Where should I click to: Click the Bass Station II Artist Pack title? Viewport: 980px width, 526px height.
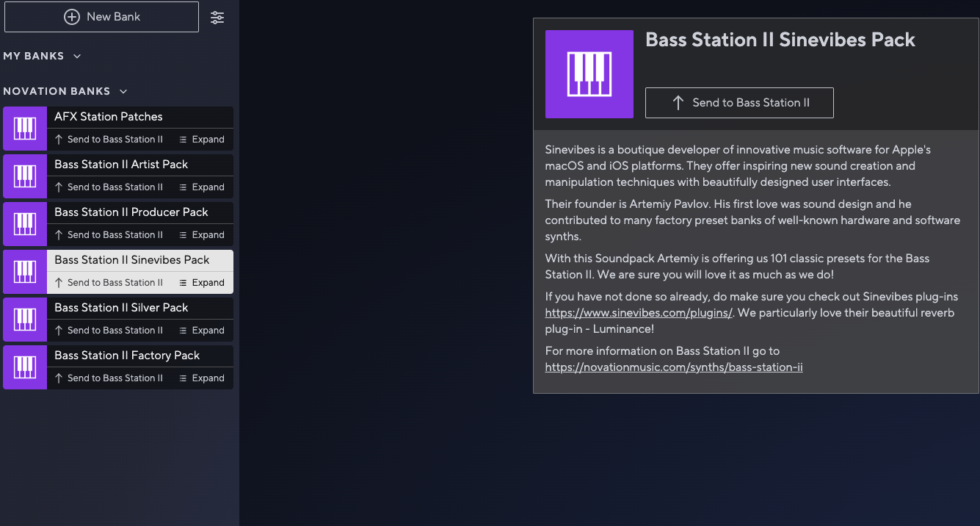click(121, 165)
